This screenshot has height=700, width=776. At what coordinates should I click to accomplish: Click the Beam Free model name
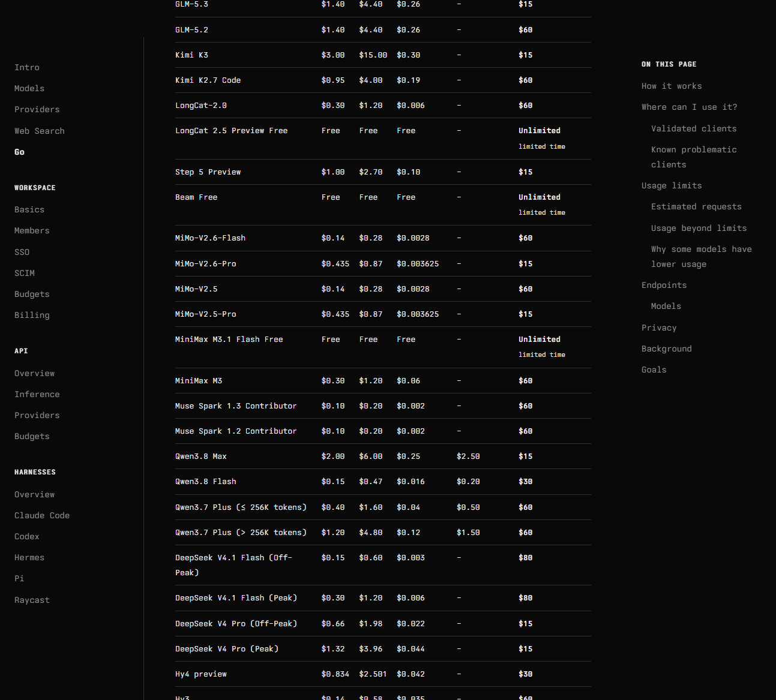coord(196,197)
